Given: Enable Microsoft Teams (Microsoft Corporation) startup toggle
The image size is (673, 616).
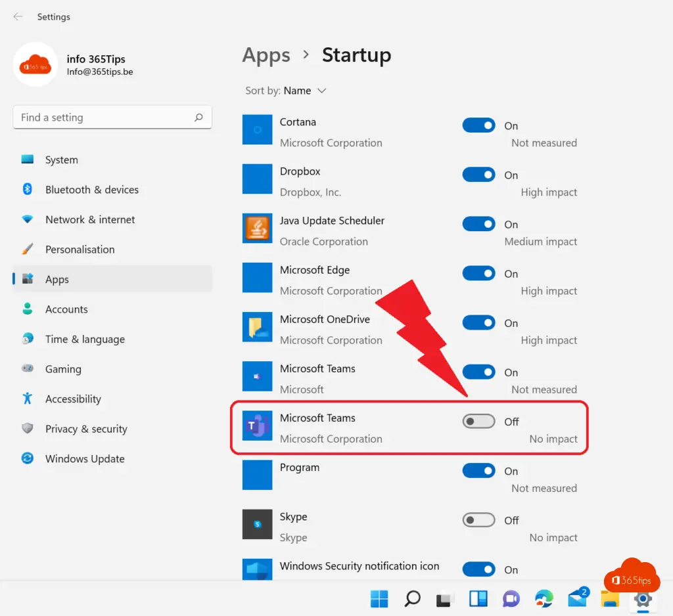Looking at the screenshot, I should 478,422.
